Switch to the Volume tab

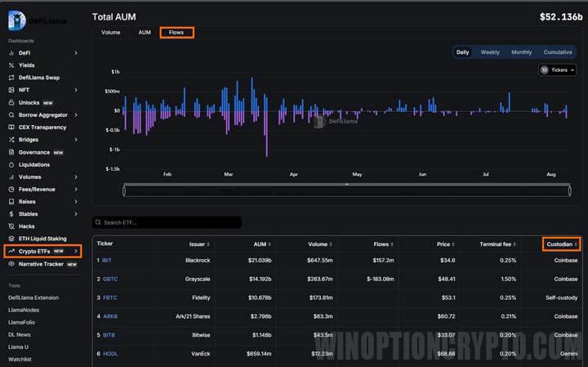pos(110,33)
